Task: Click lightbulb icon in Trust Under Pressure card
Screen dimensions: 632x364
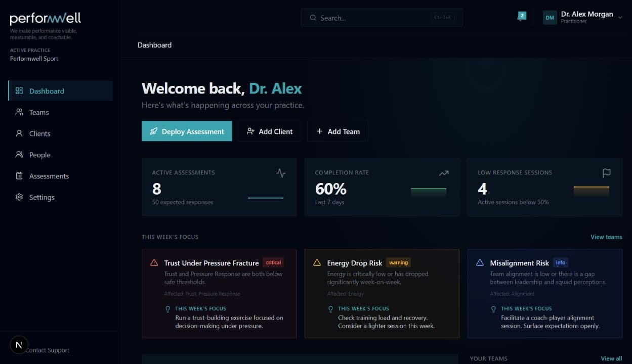Action: point(168,309)
